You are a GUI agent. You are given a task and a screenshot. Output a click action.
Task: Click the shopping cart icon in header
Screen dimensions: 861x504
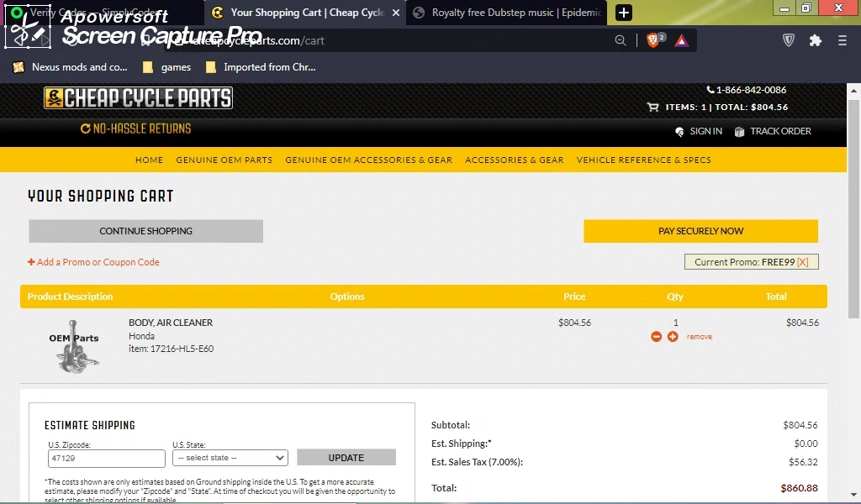pyautogui.click(x=652, y=107)
